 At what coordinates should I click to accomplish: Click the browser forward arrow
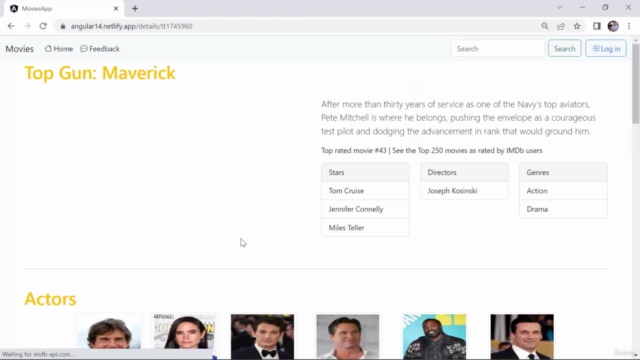(27, 26)
